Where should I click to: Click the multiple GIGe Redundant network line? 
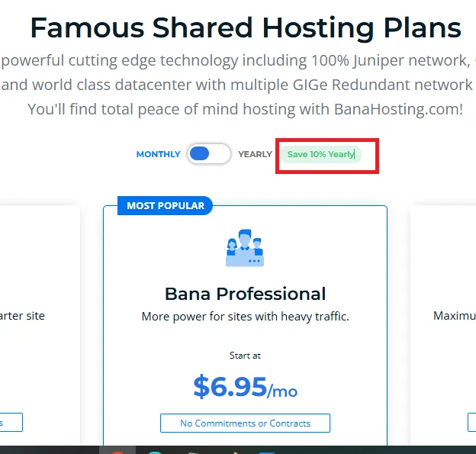tap(238, 85)
